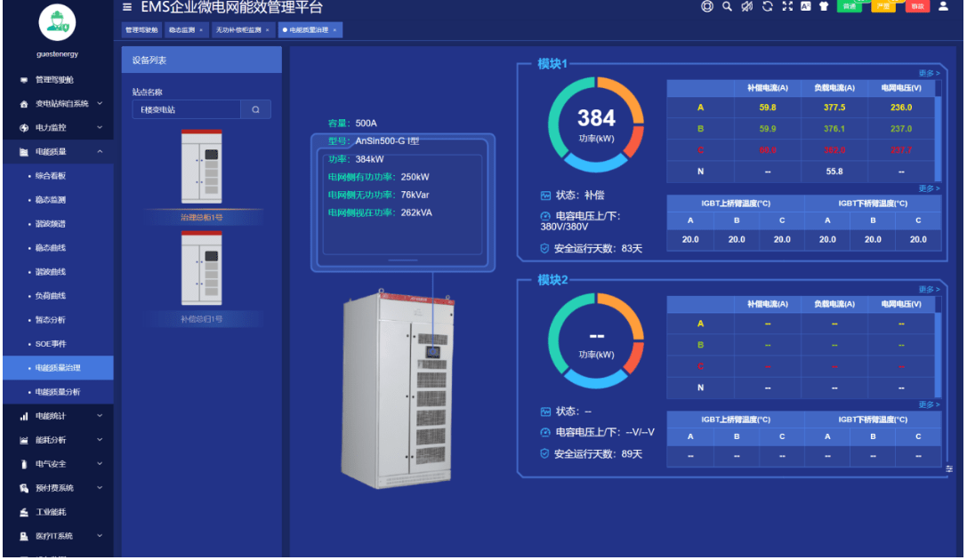Open the language switch icon

[805, 7]
